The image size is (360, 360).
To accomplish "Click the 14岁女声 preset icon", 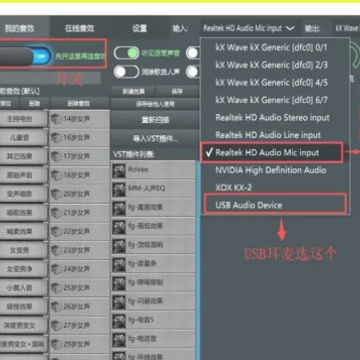I will [x=57, y=119].
